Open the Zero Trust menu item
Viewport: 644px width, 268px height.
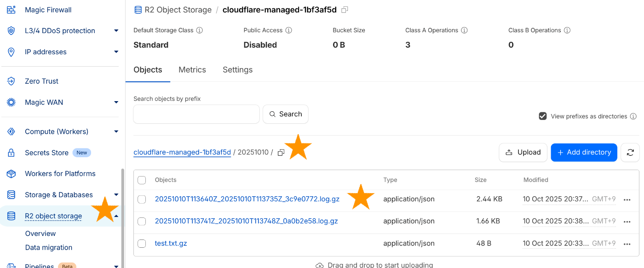click(x=42, y=81)
